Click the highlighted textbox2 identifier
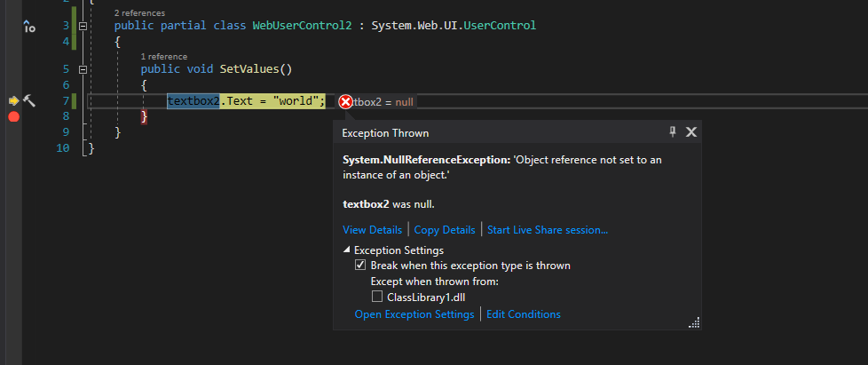 pyautogui.click(x=193, y=101)
